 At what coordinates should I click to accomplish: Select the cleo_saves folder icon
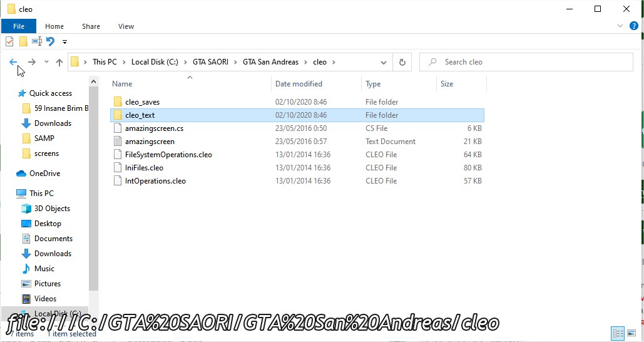pos(118,102)
